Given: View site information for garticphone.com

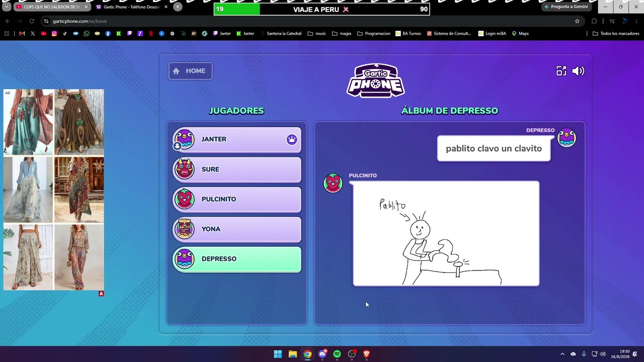Looking at the screenshot, I should coord(46,21).
